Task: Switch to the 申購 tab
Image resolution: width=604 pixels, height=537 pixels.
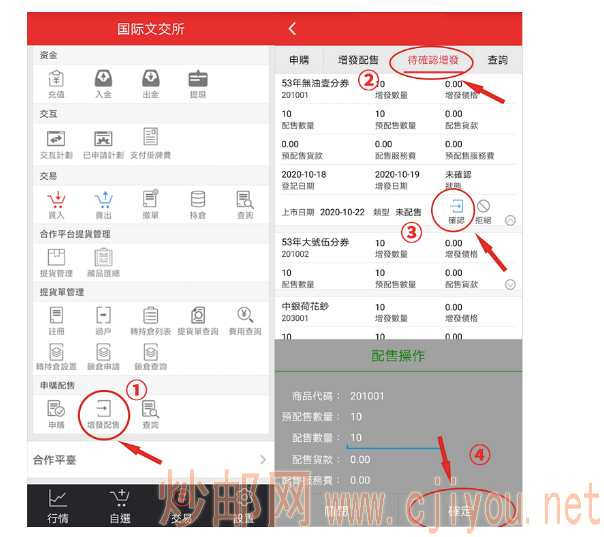Action: pyautogui.click(x=299, y=60)
